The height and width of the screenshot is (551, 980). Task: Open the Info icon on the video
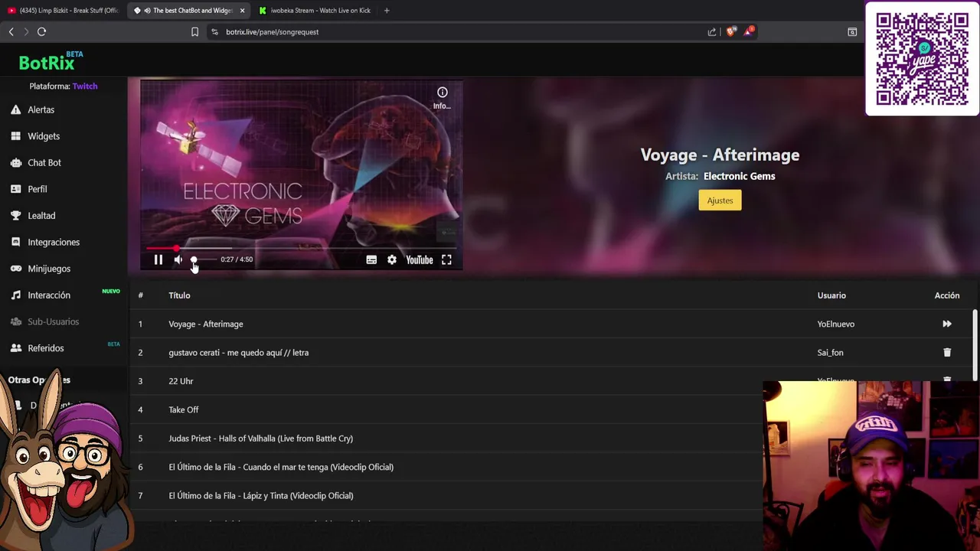point(442,93)
